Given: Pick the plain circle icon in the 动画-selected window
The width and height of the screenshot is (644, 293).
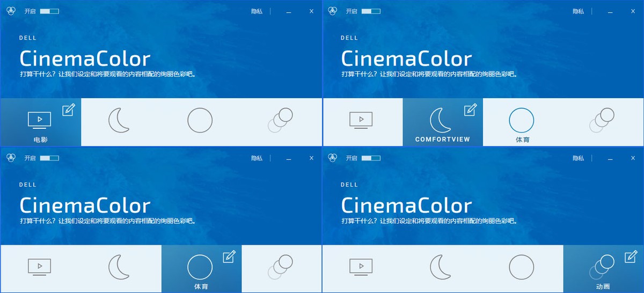Looking at the screenshot, I should [522, 267].
